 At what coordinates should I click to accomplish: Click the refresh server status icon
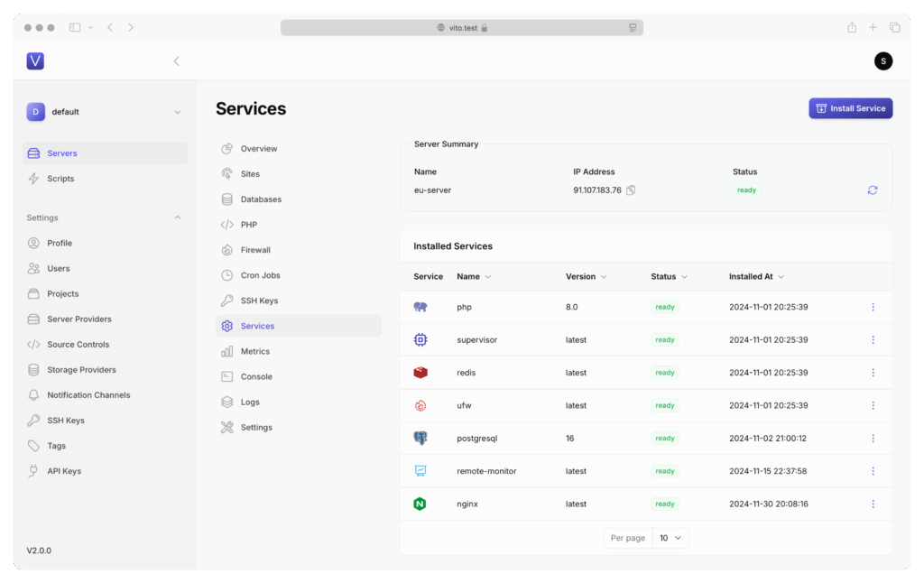coord(872,190)
